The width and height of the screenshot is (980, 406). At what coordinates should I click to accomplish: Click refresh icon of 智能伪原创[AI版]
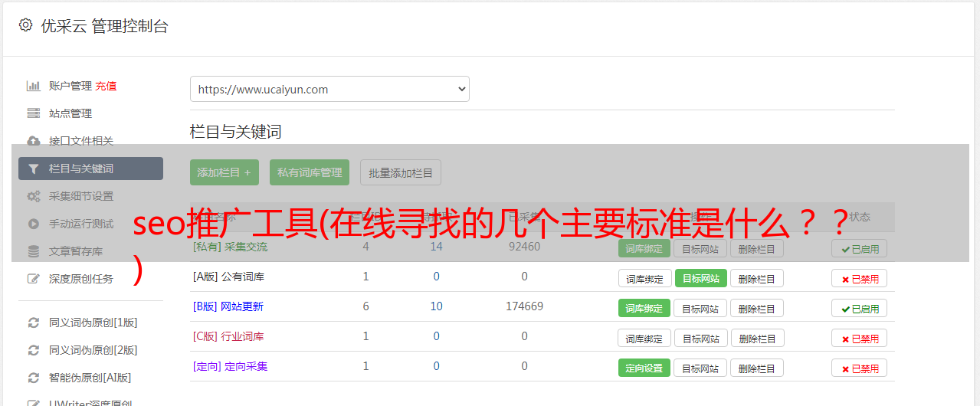tap(33, 378)
